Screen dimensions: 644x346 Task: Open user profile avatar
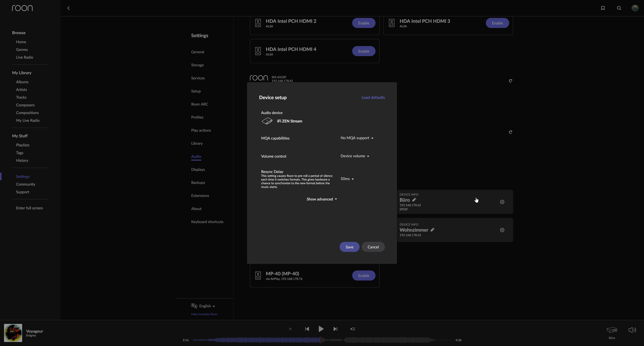click(635, 8)
